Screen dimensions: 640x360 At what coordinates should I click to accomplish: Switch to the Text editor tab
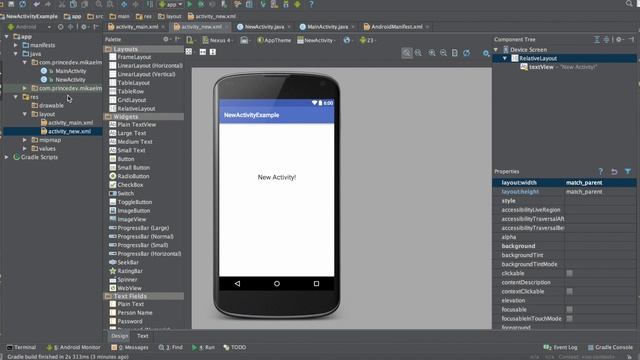pyautogui.click(x=142, y=336)
